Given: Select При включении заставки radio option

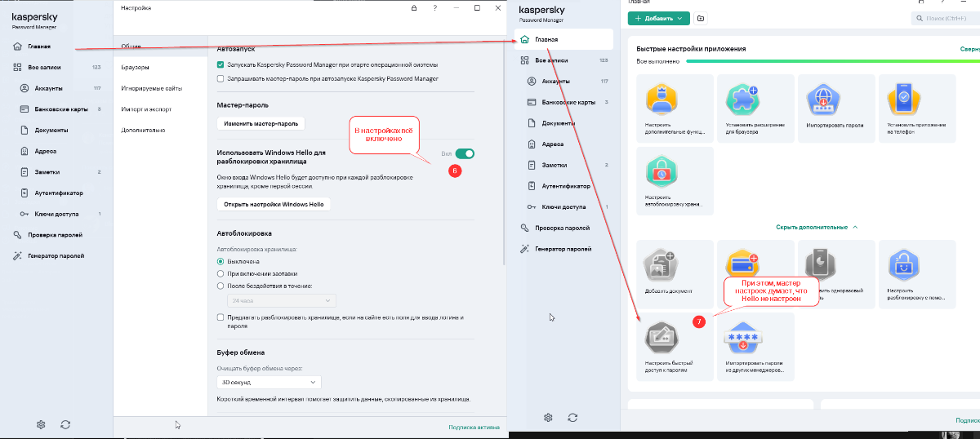Looking at the screenshot, I should (220, 273).
